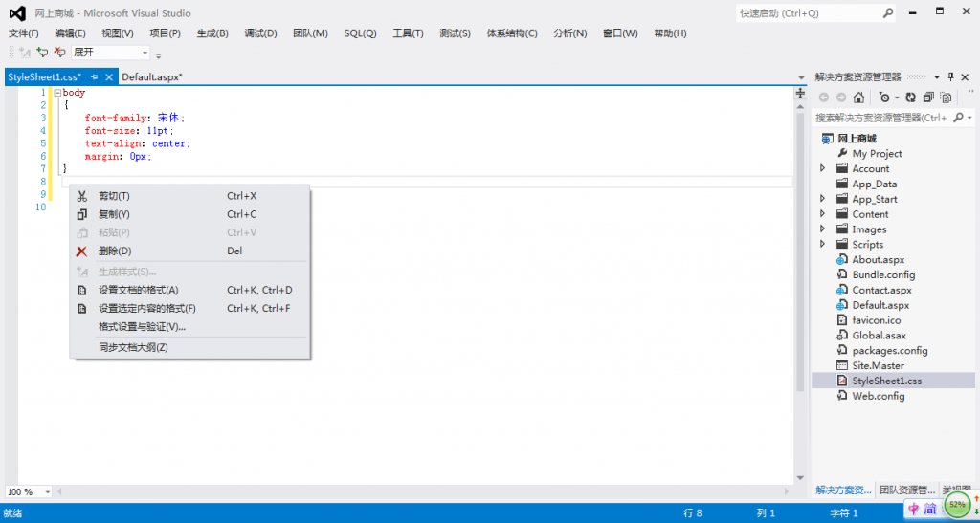Select My Project in solution tree

pyautogui.click(x=877, y=154)
